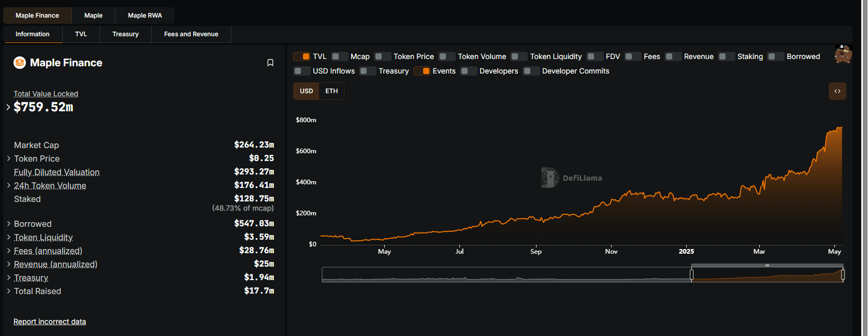Enable Developers chart series
The height and width of the screenshot is (336, 868).
pos(469,71)
